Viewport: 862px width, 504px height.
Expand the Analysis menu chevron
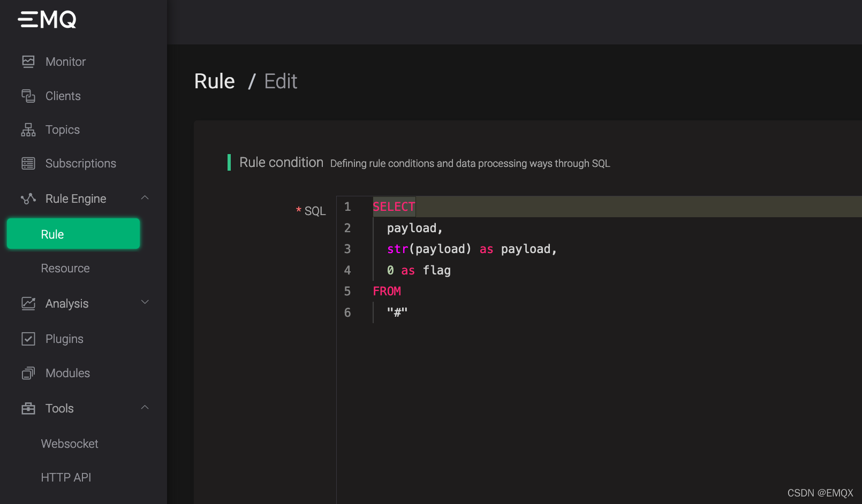coord(145,302)
